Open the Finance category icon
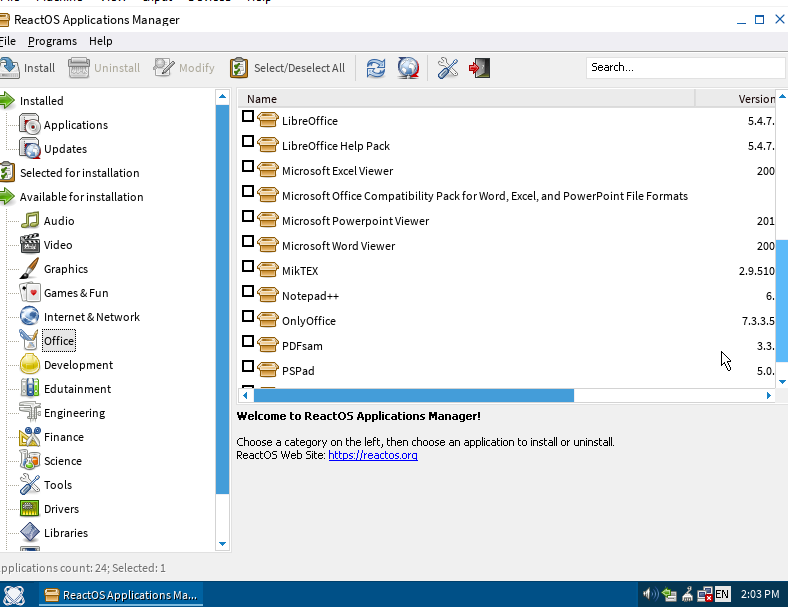 coord(30,437)
